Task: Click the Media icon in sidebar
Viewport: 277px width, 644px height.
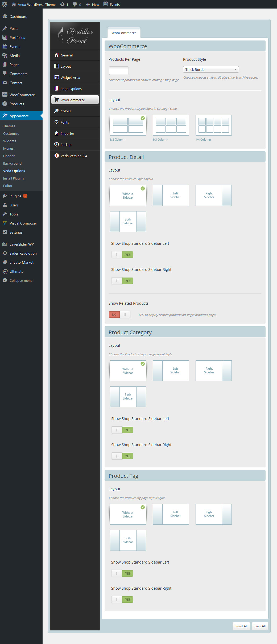Action: tap(5, 55)
